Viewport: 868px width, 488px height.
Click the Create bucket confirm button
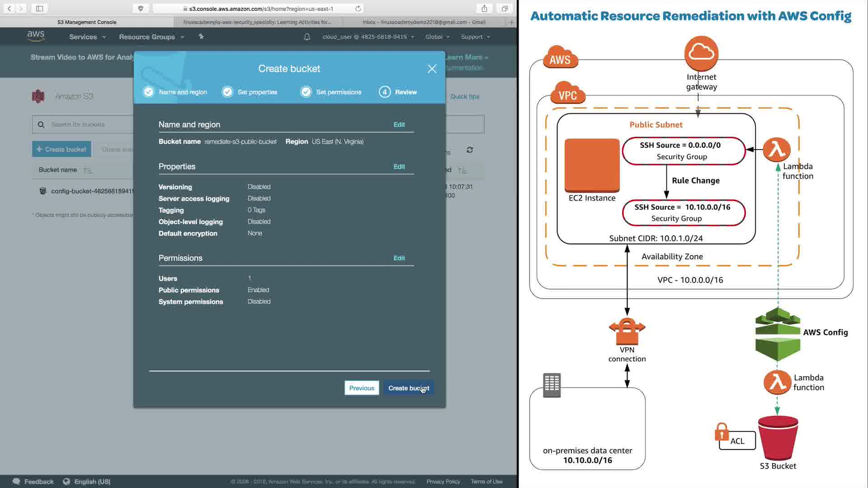(x=408, y=388)
